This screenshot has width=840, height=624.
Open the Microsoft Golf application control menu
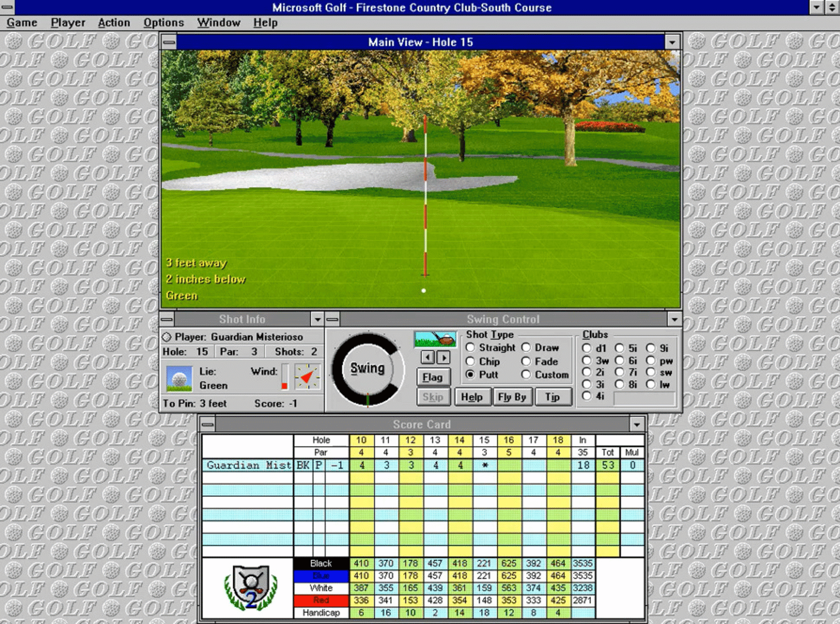click(x=7, y=7)
